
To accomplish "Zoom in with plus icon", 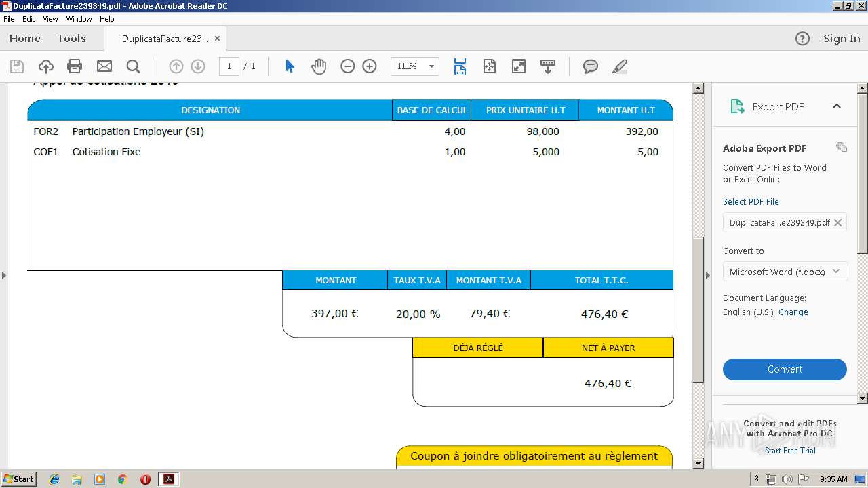I will [x=370, y=66].
